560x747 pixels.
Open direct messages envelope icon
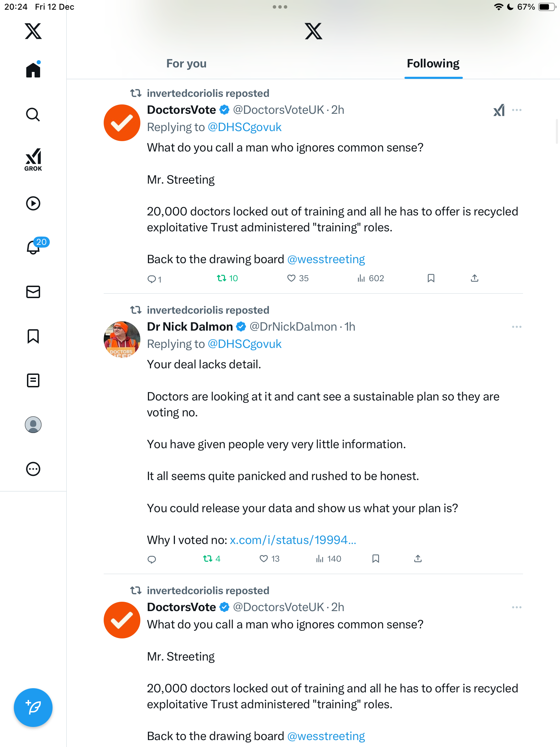[33, 292]
